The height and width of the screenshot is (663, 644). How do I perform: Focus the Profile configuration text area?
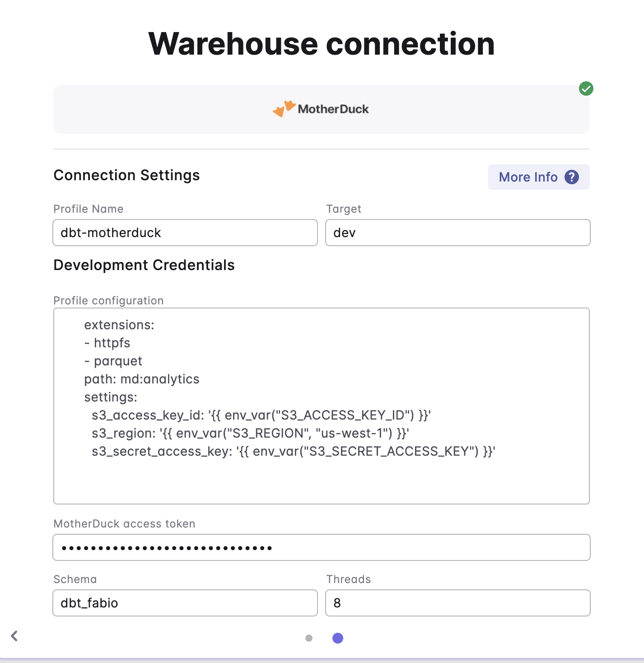tap(321, 406)
